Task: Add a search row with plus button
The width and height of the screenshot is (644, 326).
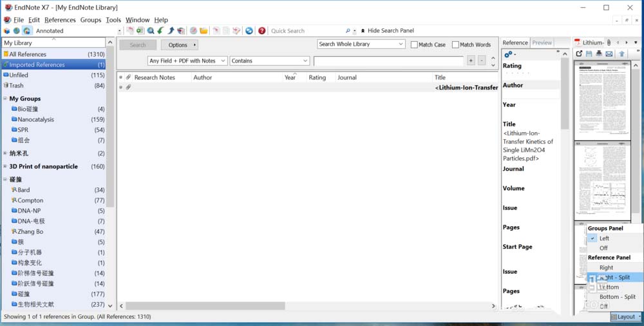Action: (x=471, y=61)
